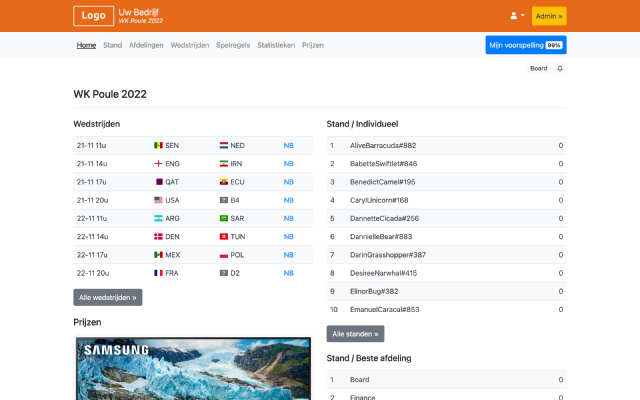Click the Logo box in header

point(93,16)
